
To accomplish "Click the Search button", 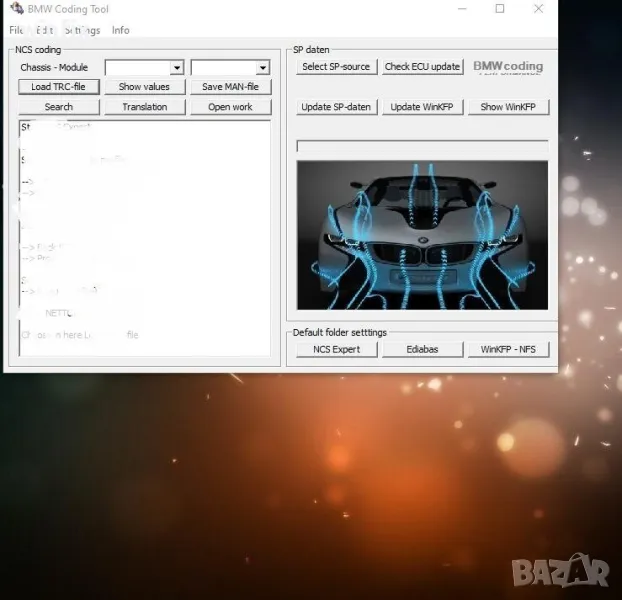I will pyautogui.click(x=59, y=107).
